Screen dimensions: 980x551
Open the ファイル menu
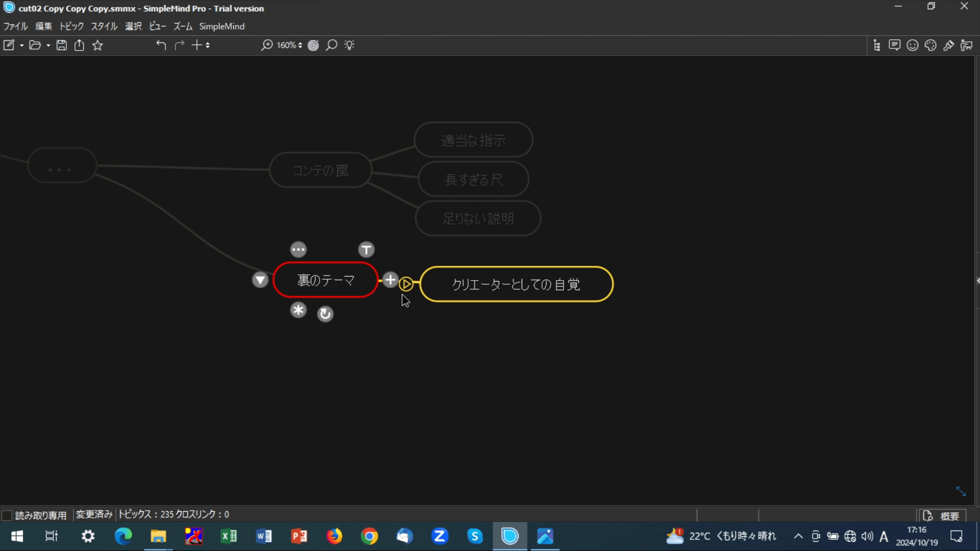pyautogui.click(x=15, y=26)
